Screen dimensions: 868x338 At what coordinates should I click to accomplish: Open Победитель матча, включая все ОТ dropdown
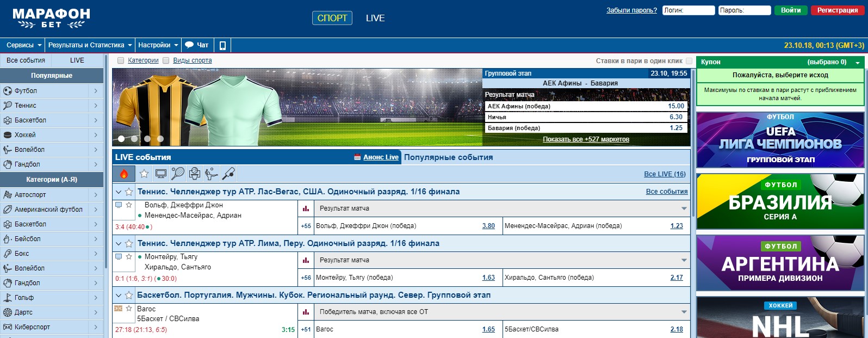(502, 312)
